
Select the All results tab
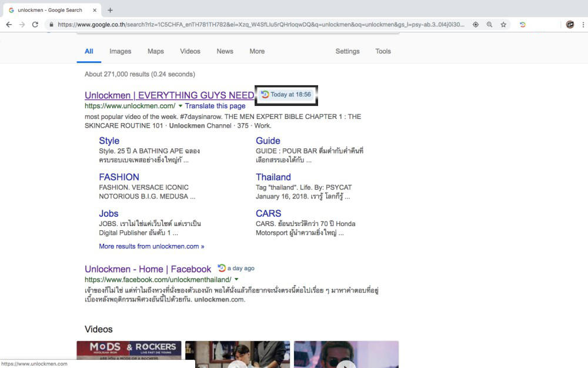point(89,51)
